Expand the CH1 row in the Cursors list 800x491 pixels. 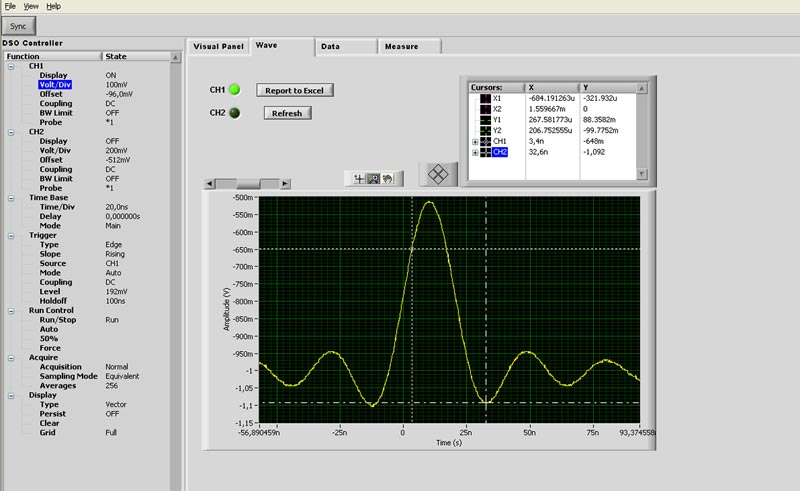[475, 142]
